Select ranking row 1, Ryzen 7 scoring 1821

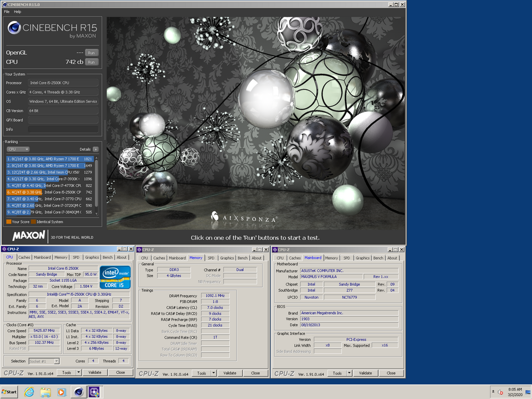[x=50, y=159]
